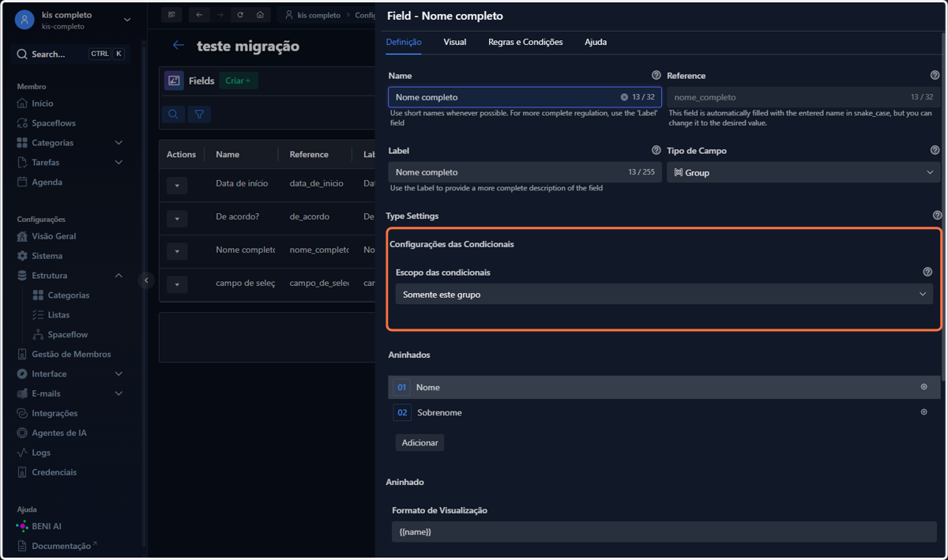The image size is (948, 560).
Task: Select nested item 02 Sobrenome
Action: pyautogui.click(x=664, y=412)
